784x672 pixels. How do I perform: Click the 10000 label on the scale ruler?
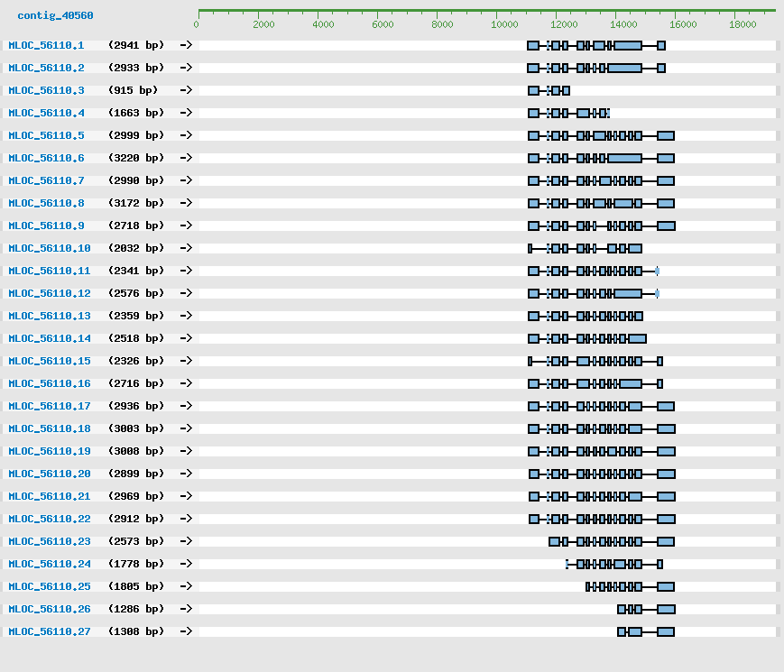tap(503, 24)
